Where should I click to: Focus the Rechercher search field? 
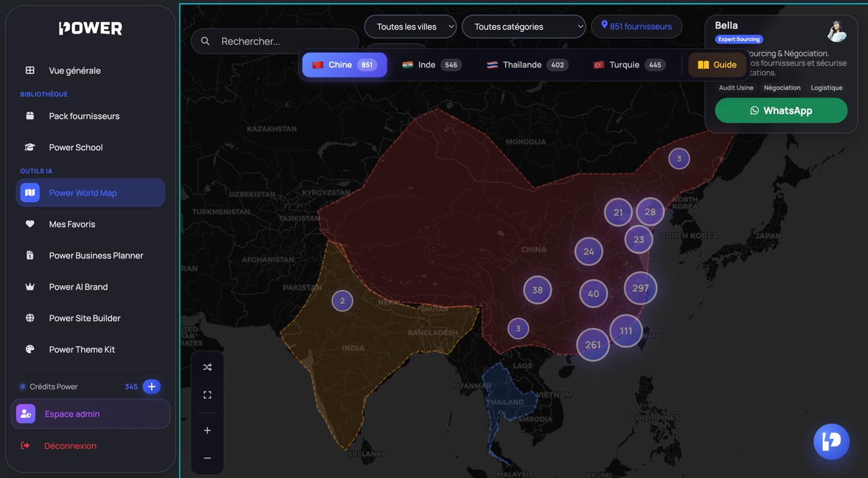(275, 42)
